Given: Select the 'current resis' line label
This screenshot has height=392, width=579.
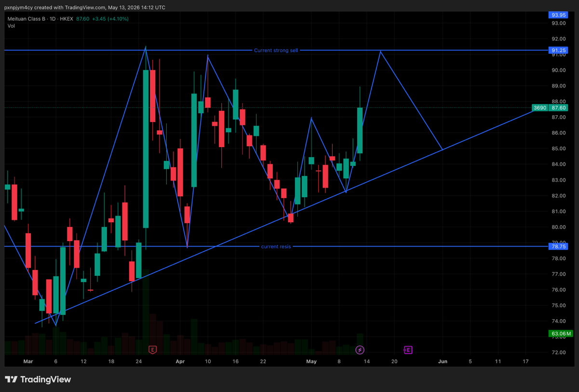Looking at the screenshot, I should pos(276,246).
